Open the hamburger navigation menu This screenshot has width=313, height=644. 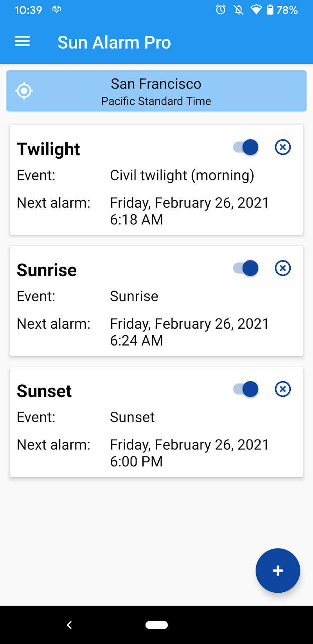point(22,42)
